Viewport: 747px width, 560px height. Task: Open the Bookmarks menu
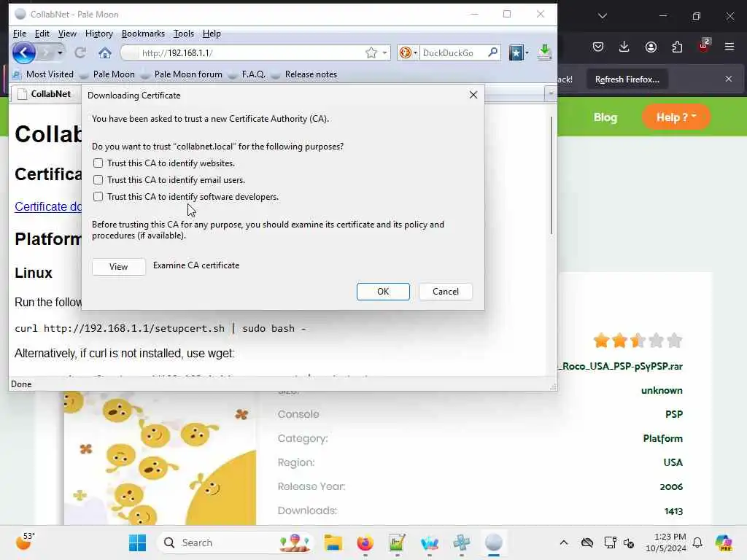point(143,34)
